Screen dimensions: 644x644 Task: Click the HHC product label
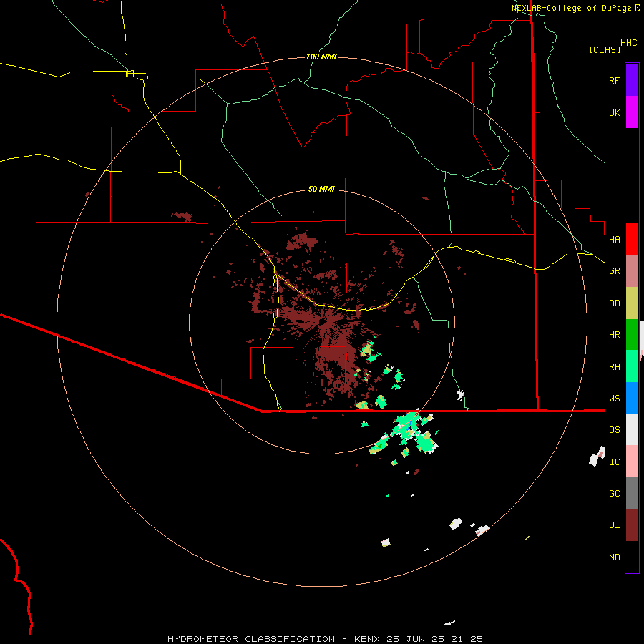coord(628,43)
